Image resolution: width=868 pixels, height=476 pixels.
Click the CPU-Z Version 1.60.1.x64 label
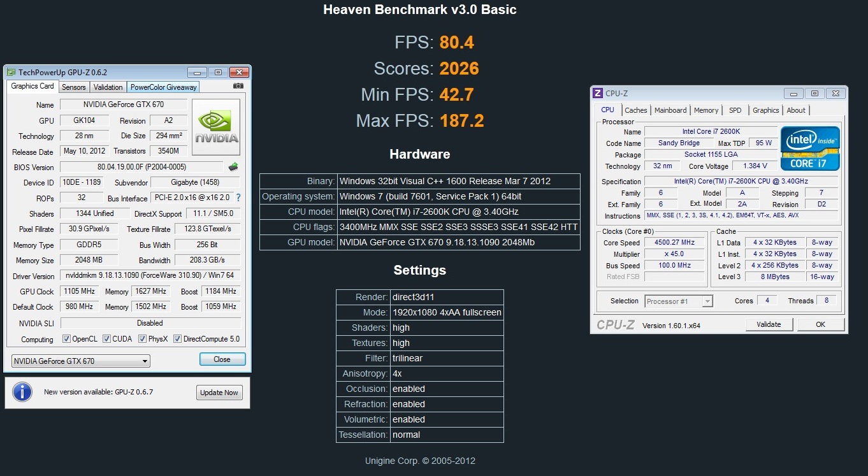(x=671, y=325)
